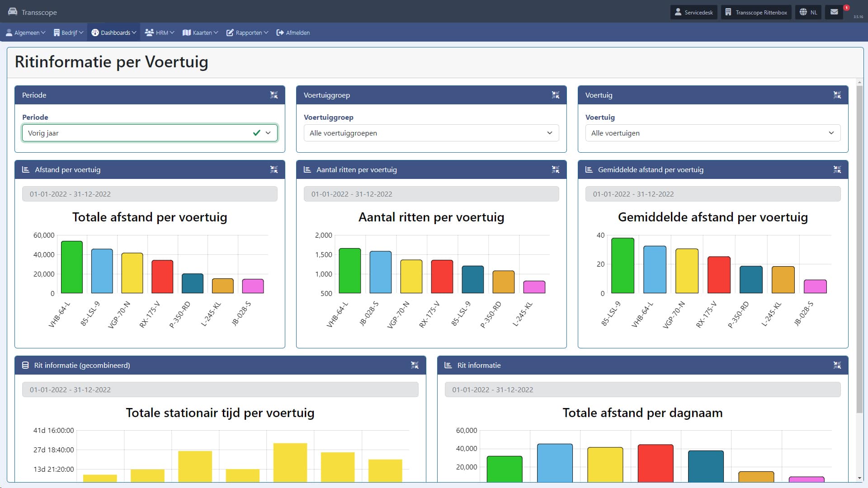Collapse the Rit informatie (gecombineerd) panel icon

coord(415,365)
